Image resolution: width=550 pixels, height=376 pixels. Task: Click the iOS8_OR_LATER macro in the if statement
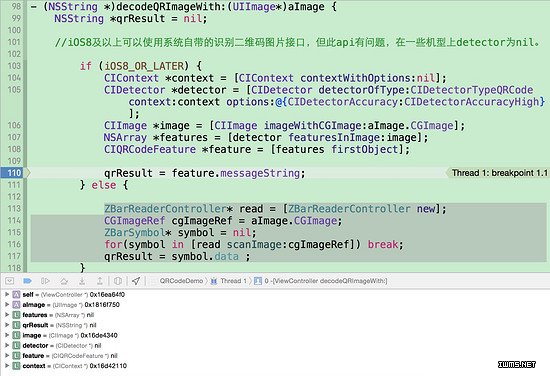pos(144,66)
